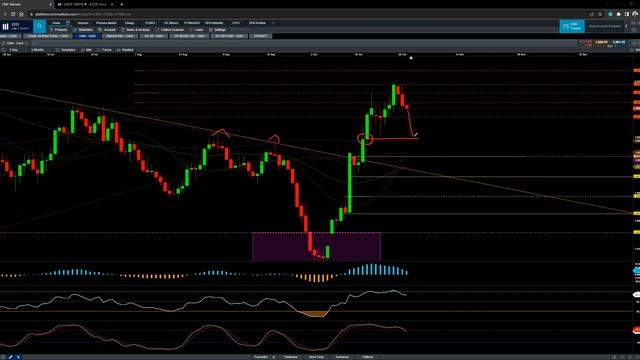The height and width of the screenshot is (360, 640).
Task: Open the Products menu
Action: 58,30
